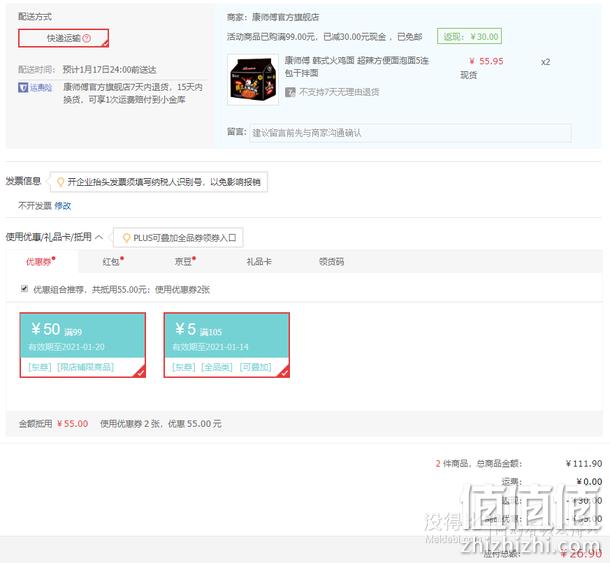Viewport: 610px width, 563px height.
Task: Deselect the ¥50 满99 coupon
Action: pos(82,345)
